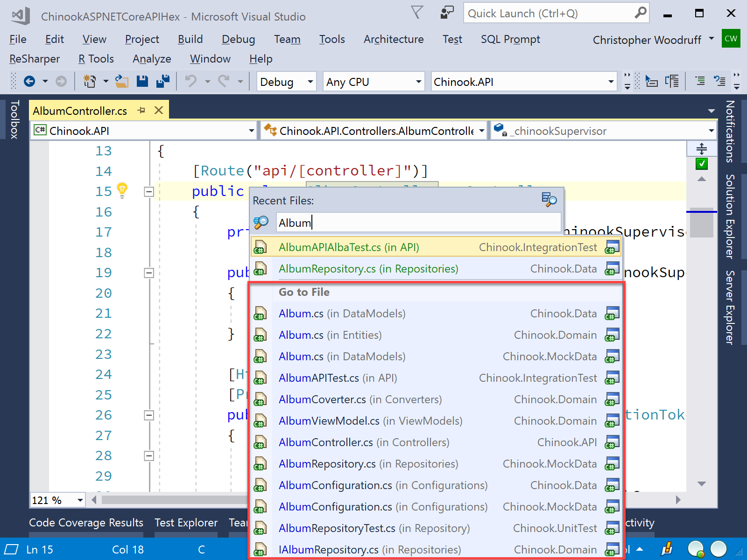Open the Analyze menu
This screenshot has height=560, width=747.
pos(152,59)
